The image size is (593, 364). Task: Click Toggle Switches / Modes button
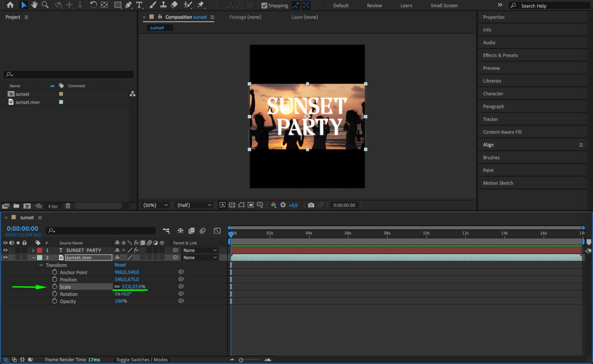pyautogui.click(x=142, y=360)
